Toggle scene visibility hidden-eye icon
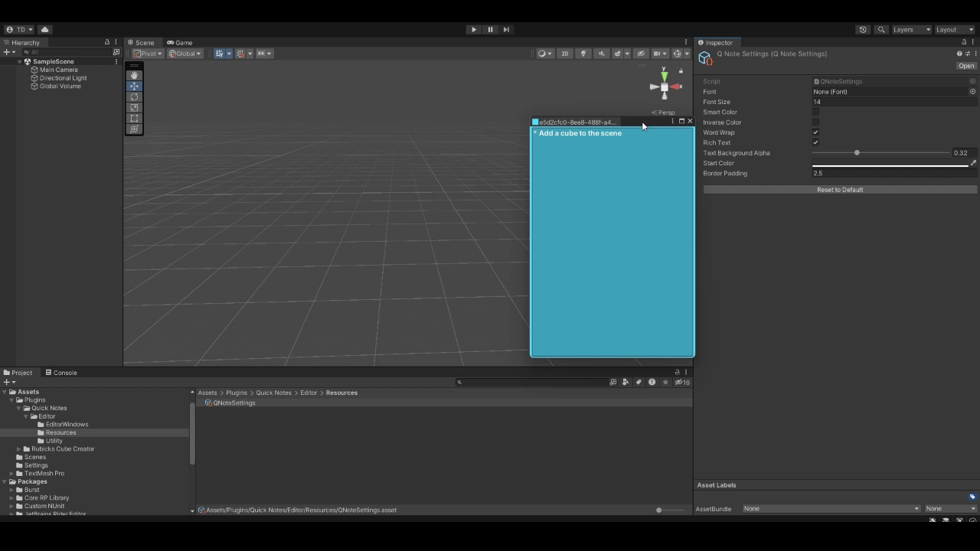The width and height of the screenshot is (980, 551). pyautogui.click(x=641, y=54)
